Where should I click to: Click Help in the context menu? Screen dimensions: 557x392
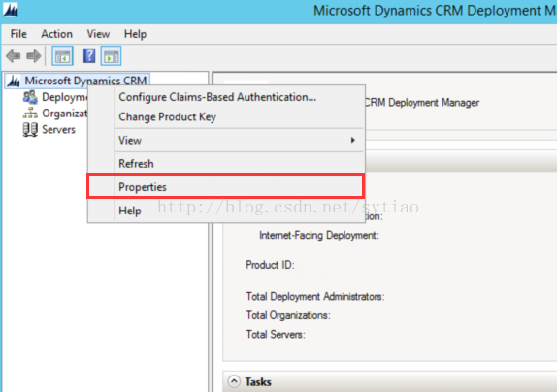[226, 211]
